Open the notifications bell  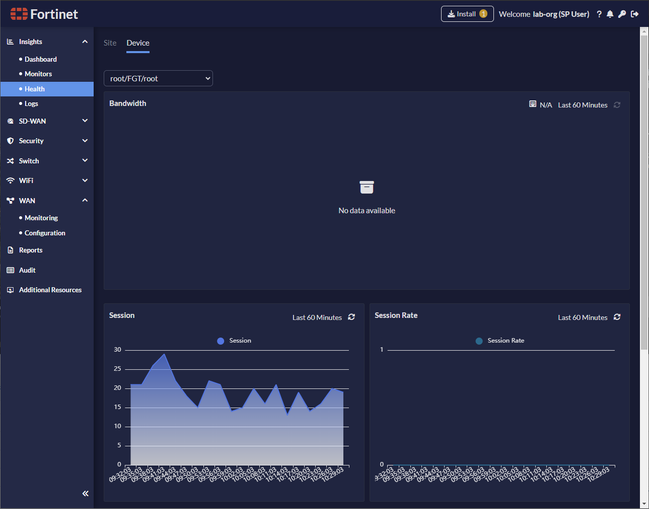610,14
